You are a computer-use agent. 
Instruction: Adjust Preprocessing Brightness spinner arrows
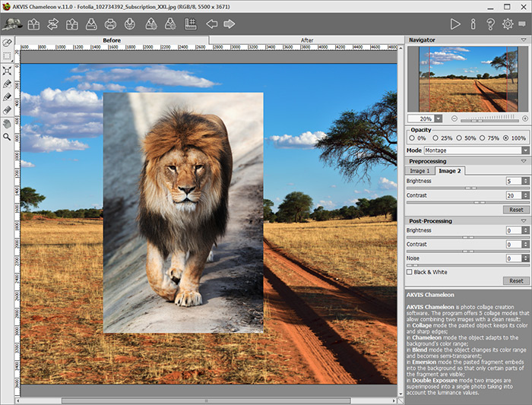[x=526, y=181]
